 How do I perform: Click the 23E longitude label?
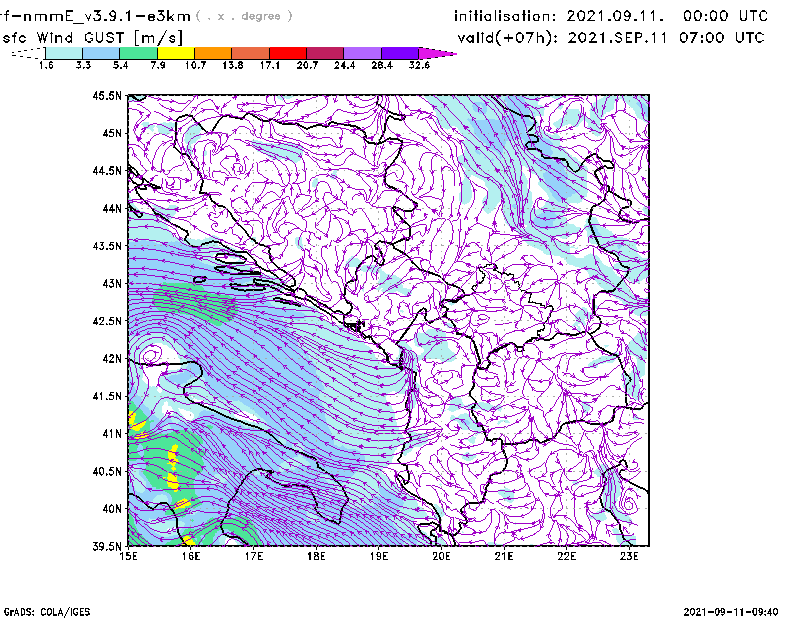coord(629,556)
